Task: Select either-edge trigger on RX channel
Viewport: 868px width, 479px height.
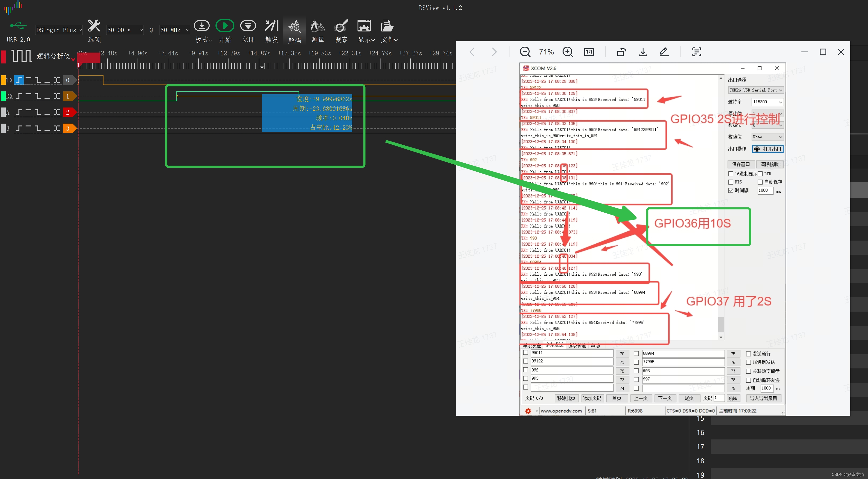Action: pos(57,96)
